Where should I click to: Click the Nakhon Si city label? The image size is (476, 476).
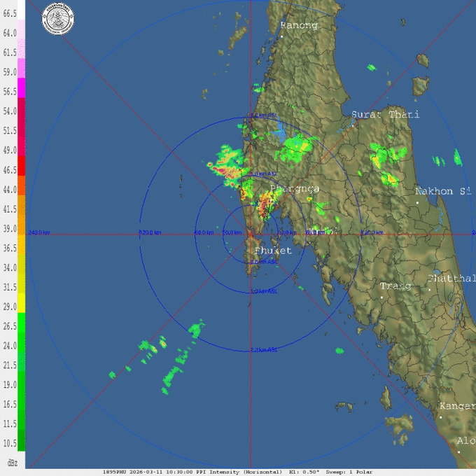(444, 191)
